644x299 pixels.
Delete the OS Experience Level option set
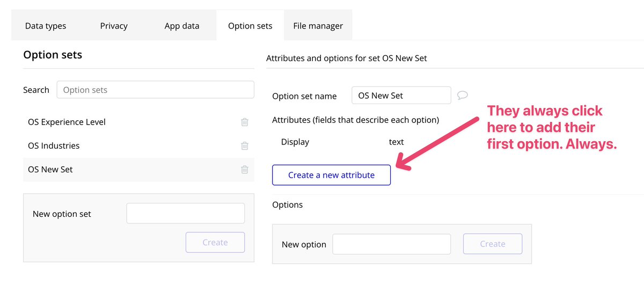coord(245,122)
